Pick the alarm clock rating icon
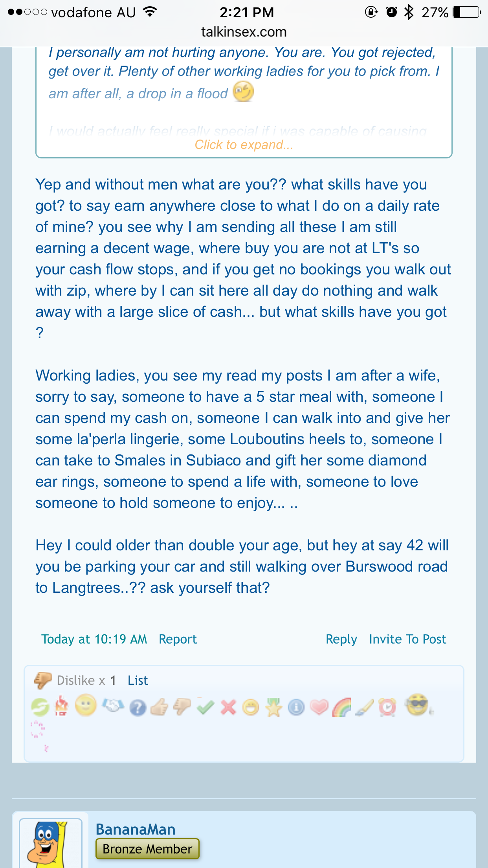The width and height of the screenshot is (488, 868). coord(387,707)
